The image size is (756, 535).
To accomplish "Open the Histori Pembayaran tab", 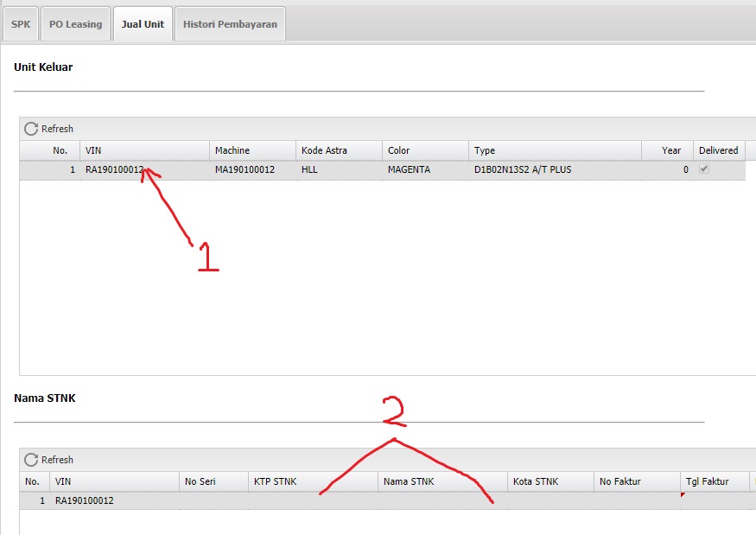I will (230, 24).
